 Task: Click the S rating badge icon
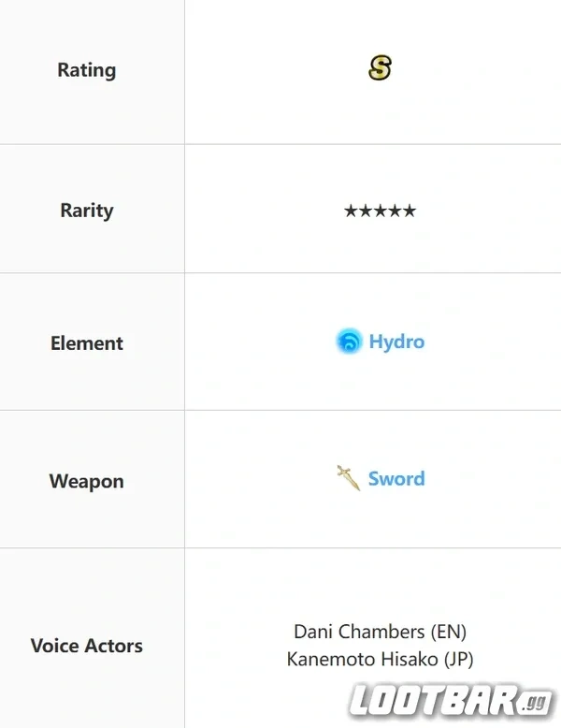[380, 67]
